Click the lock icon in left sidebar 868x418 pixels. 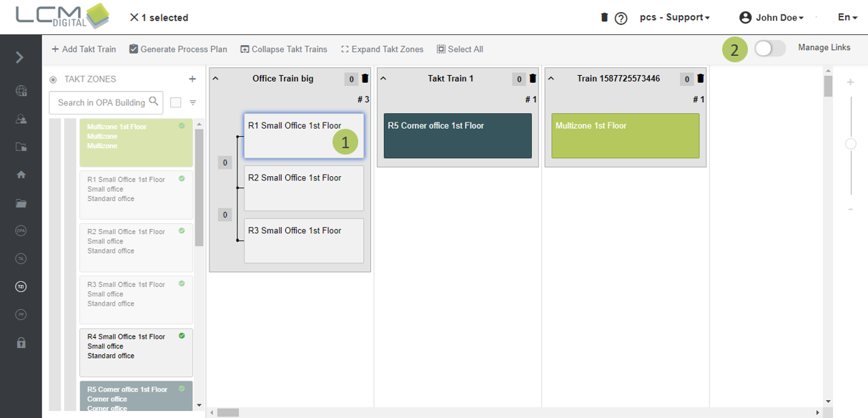(x=21, y=343)
